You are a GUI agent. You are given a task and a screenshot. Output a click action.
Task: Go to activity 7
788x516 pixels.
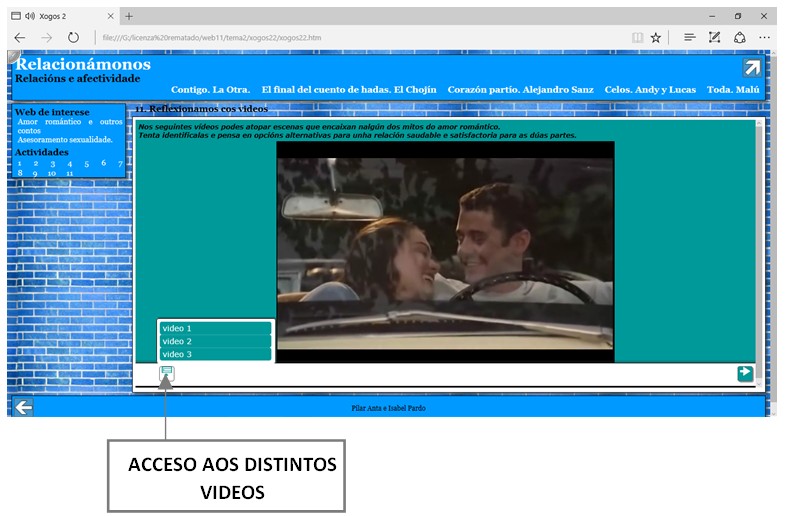(120, 164)
